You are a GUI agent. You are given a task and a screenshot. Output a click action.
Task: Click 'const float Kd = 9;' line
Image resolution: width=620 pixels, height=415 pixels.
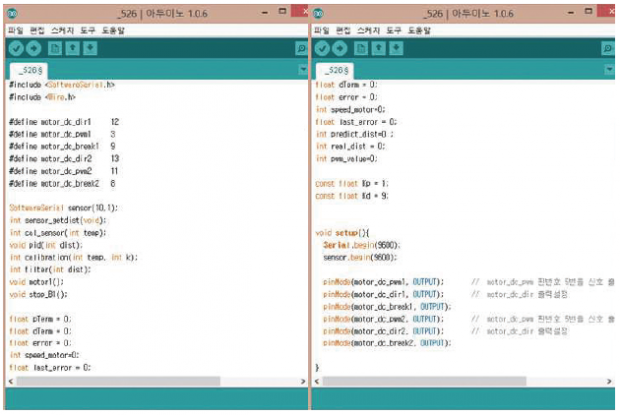coord(352,196)
